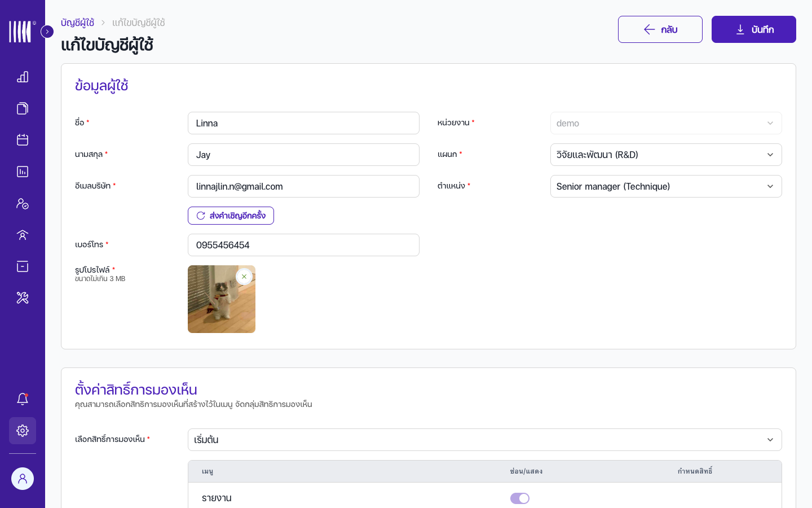Click the ชื่อ field containing Linna
Viewport: 812px width, 508px height.
(x=303, y=123)
